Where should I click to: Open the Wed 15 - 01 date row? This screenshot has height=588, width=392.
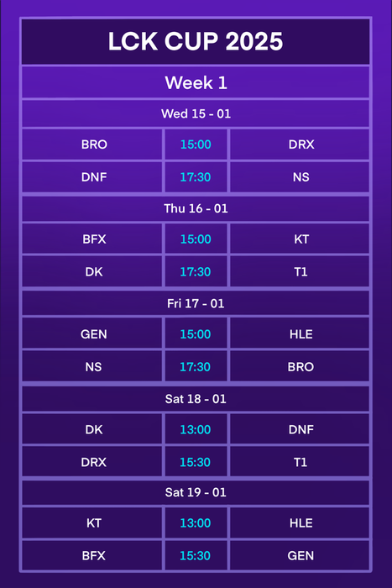(196, 113)
